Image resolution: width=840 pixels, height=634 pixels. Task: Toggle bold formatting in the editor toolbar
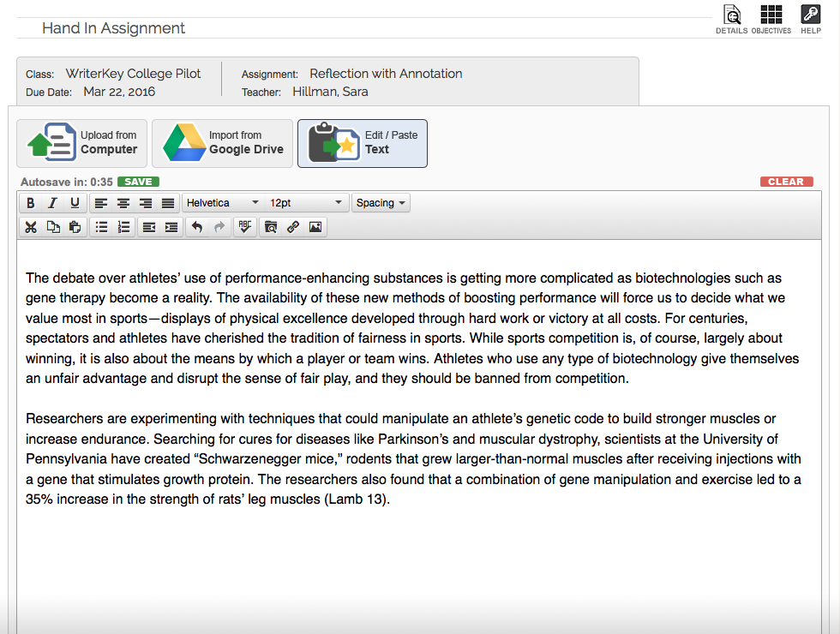pos(31,203)
